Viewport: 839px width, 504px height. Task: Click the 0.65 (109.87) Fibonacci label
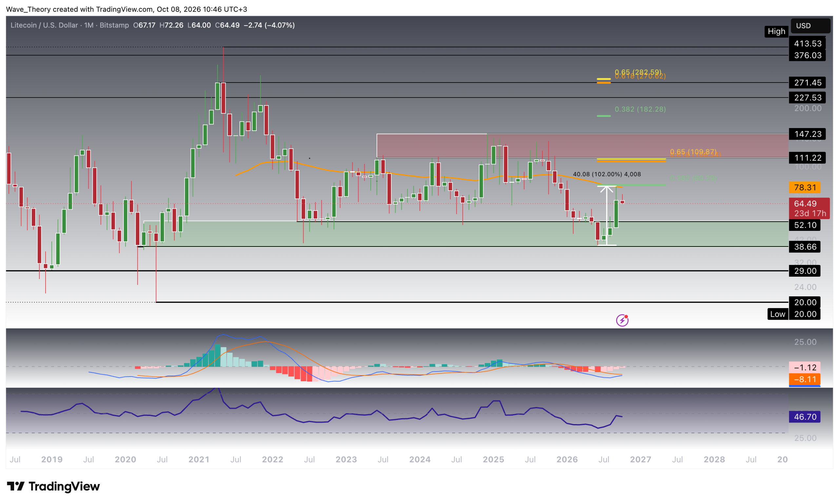point(693,152)
